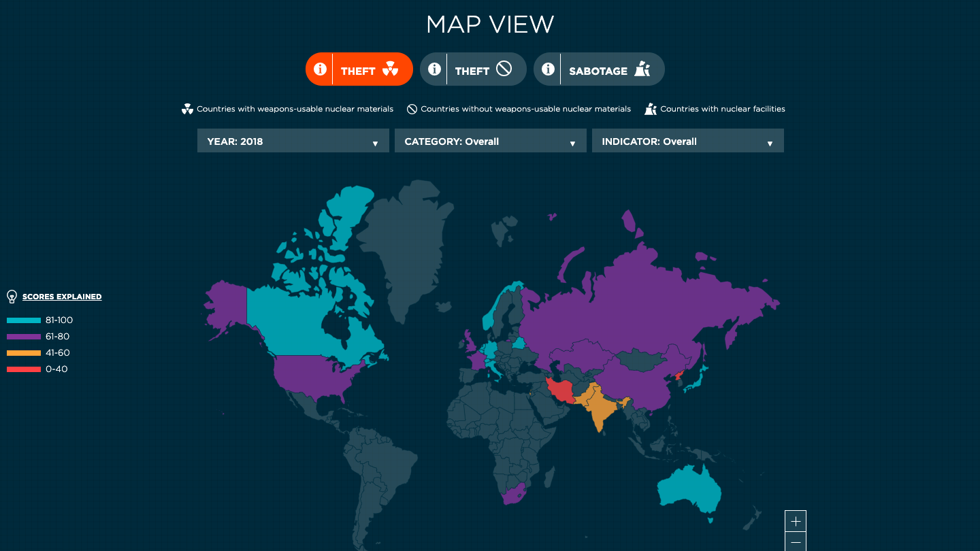Switch to the SABOTAGE tab
The width and height of the screenshot is (980, 551).
tap(599, 69)
